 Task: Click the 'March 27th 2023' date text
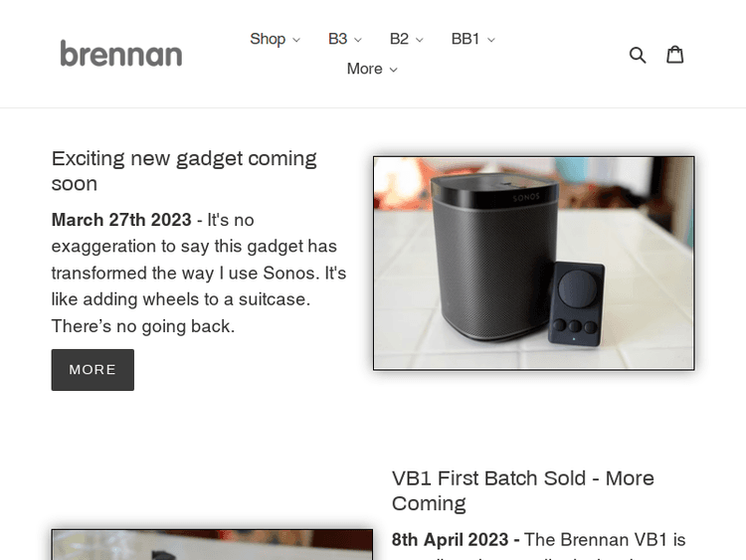tap(121, 220)
